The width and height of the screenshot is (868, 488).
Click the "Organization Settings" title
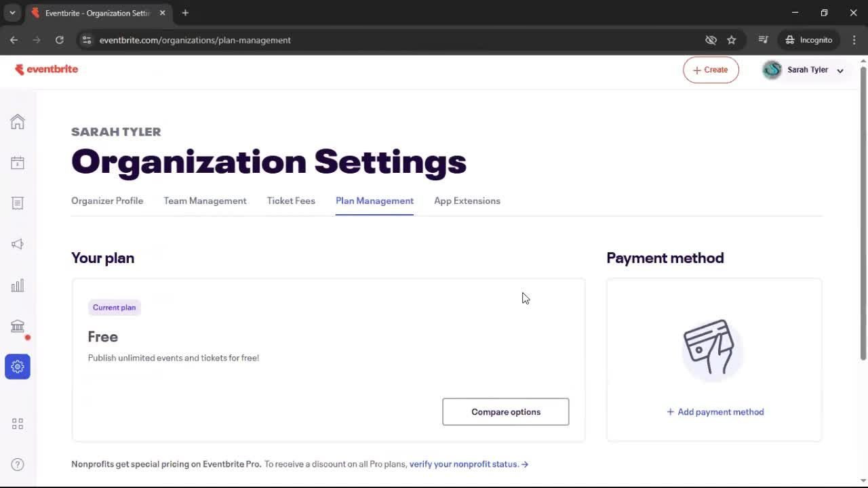[x=269, y=162]
